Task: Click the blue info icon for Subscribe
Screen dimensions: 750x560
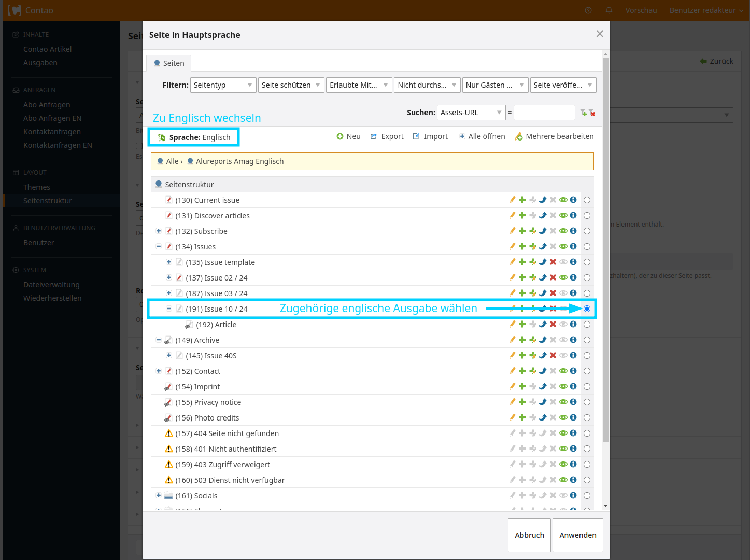Action: point(573,231)
